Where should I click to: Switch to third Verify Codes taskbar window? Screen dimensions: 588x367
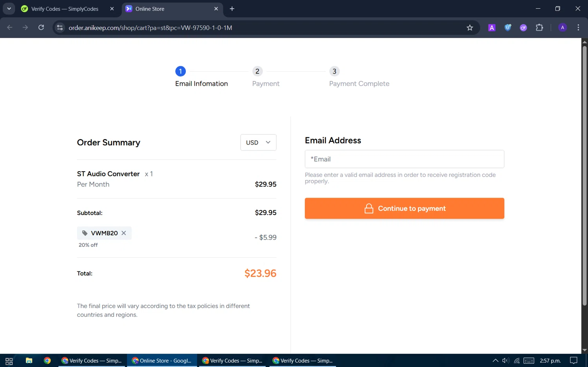(232, 361)
